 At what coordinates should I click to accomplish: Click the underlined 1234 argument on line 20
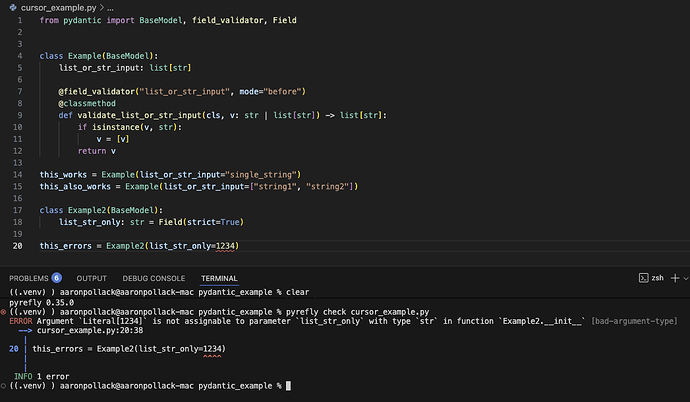pyautogui.click(x=225, y=246)
